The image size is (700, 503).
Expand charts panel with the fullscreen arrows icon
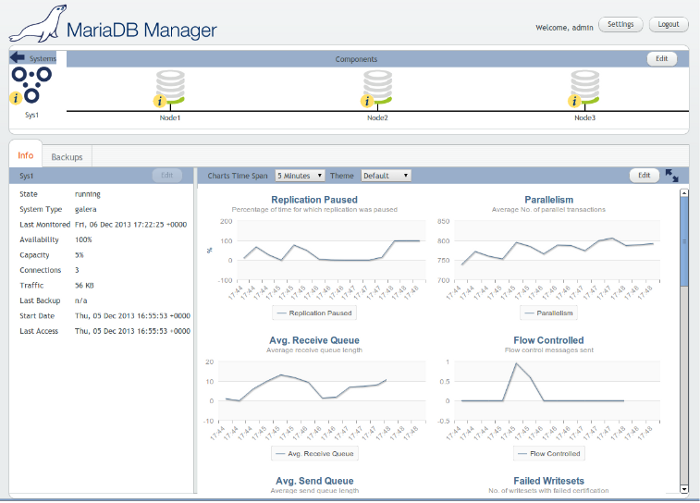pos(672,175)
